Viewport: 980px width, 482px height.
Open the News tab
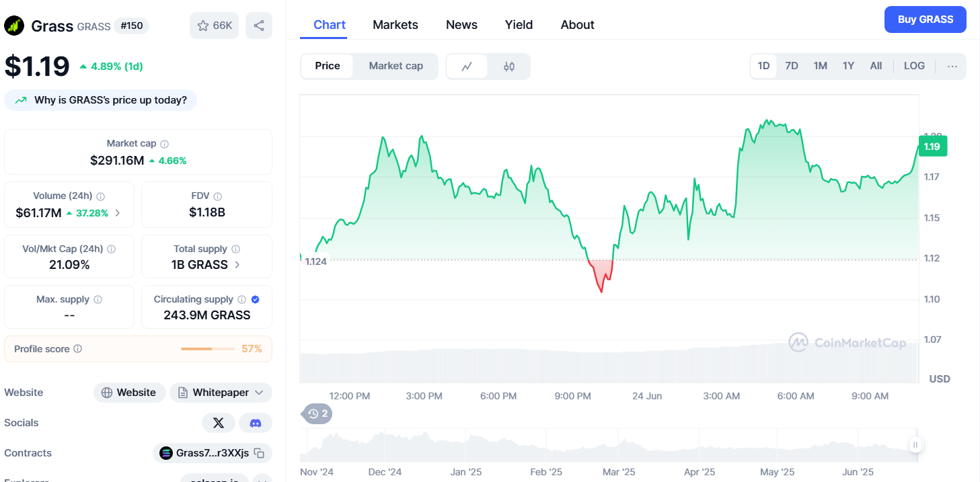(x=461, y=25)
